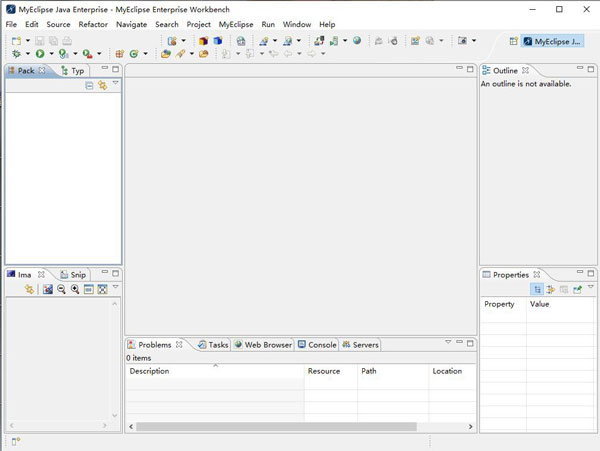This screenshot has height=451, width=600.
Task: Click the green Run button in toolbar
Action: [x=39, y=54]
